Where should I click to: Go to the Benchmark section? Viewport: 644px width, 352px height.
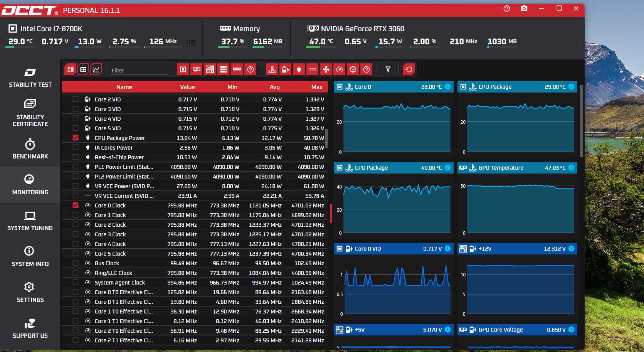pyautogui.click(x=30, y=149)
